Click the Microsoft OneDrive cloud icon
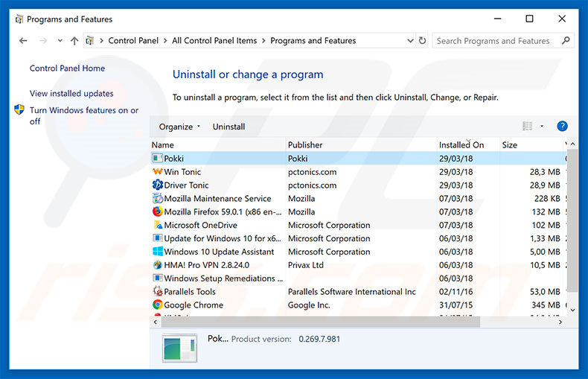 pyautogui.click(x=157, y=225)
